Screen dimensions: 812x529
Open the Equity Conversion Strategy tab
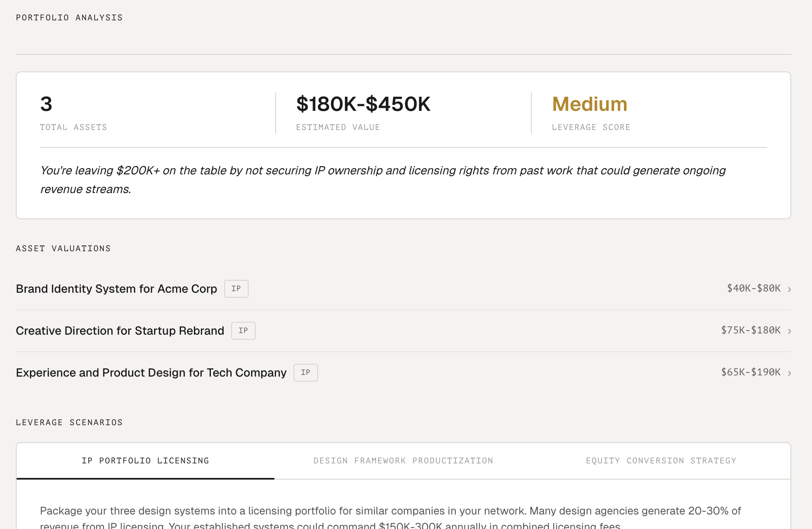pyautogui.click(x=661, y=460)
